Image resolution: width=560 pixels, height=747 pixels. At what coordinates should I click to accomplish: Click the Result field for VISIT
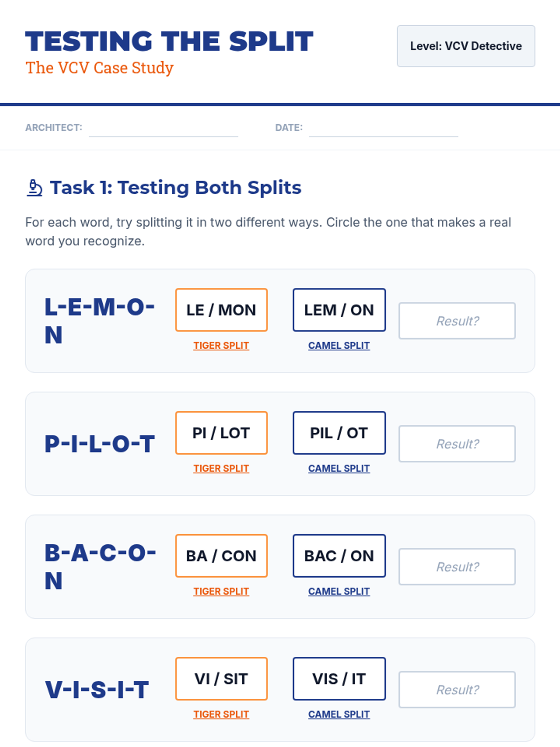pos(457,690)
